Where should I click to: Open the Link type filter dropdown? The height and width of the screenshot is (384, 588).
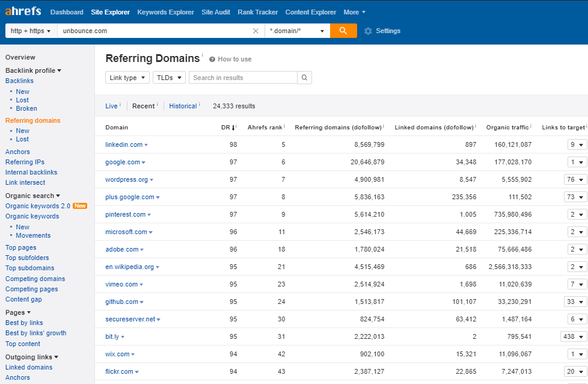coord(127,77)
